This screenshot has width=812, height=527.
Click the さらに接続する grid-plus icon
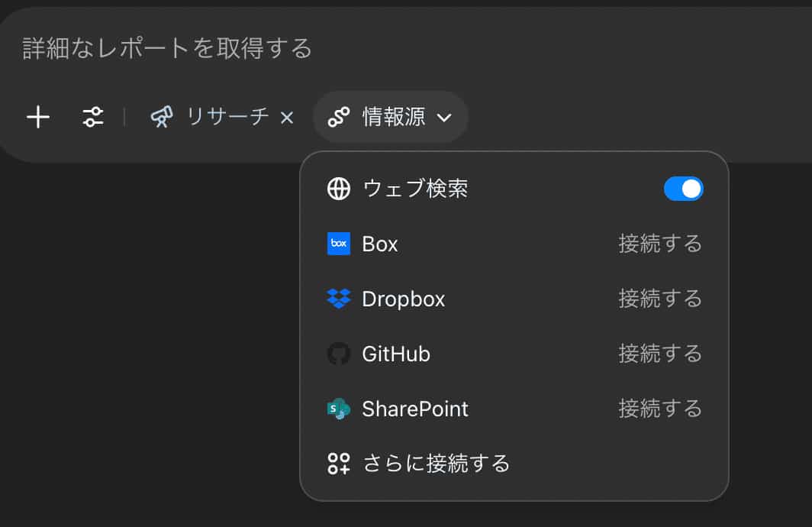click(x=339, y=464)
